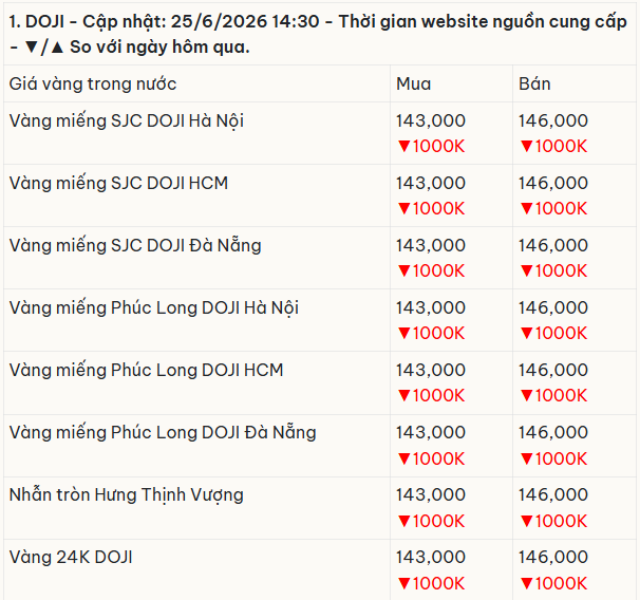This screenshot has height=600, width=640.
Task: Click the down arrow in SJC DOJI HCM buy cell
Action: [x=404, y=209]
